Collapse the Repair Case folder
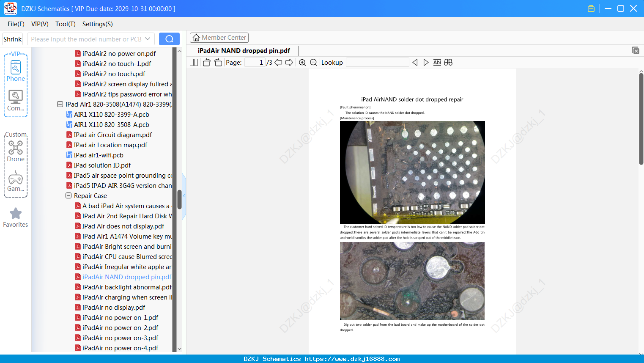This screenshot has height=363, width=644. 69,195
